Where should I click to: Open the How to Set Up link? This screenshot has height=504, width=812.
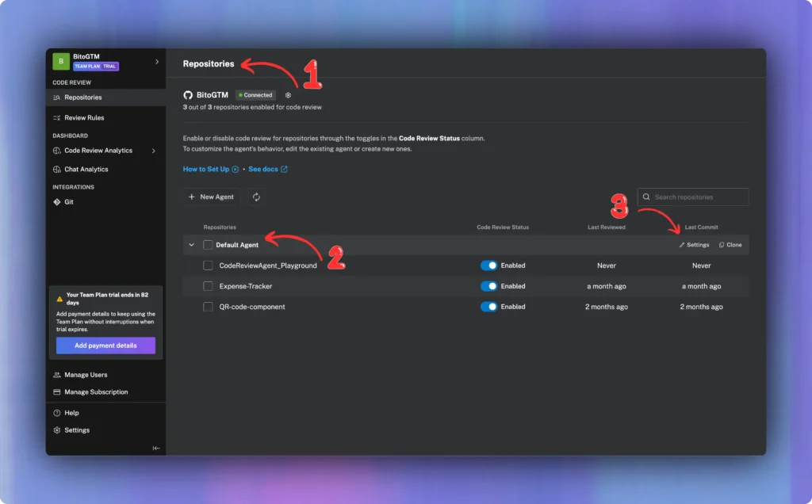click(x=211, y=170)
